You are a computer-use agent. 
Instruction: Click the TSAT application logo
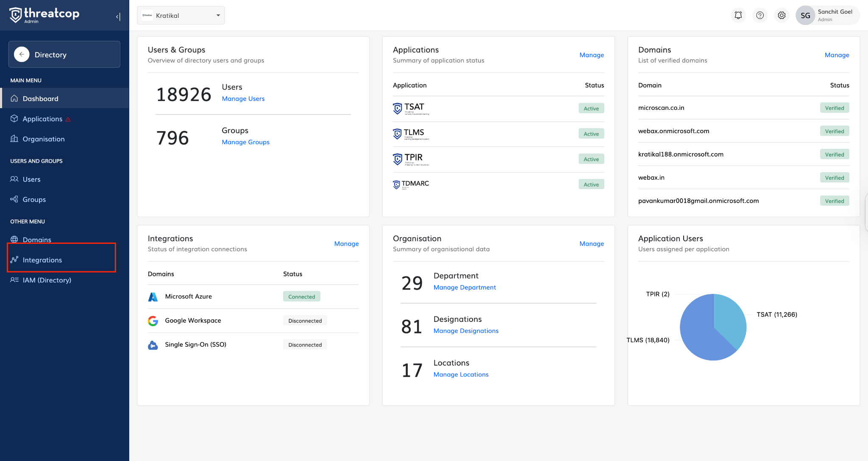pyautogui.click(x=410, y=109)
